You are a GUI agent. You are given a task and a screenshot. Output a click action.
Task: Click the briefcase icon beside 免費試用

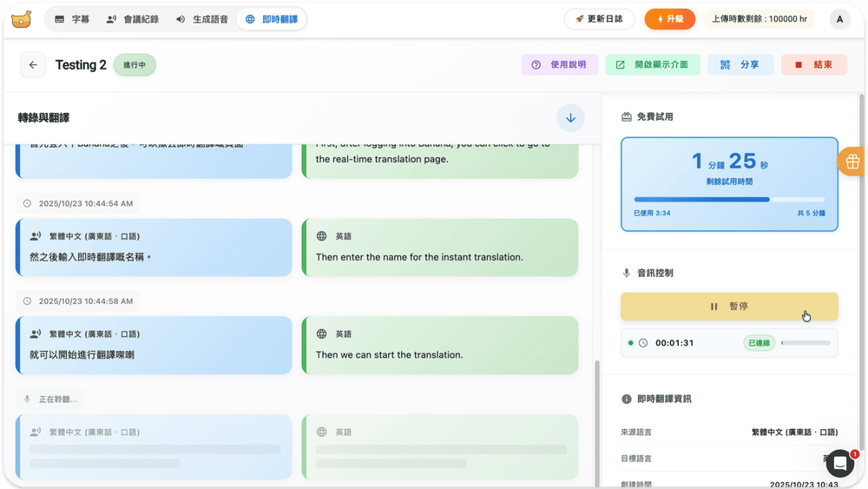[626, 116]
